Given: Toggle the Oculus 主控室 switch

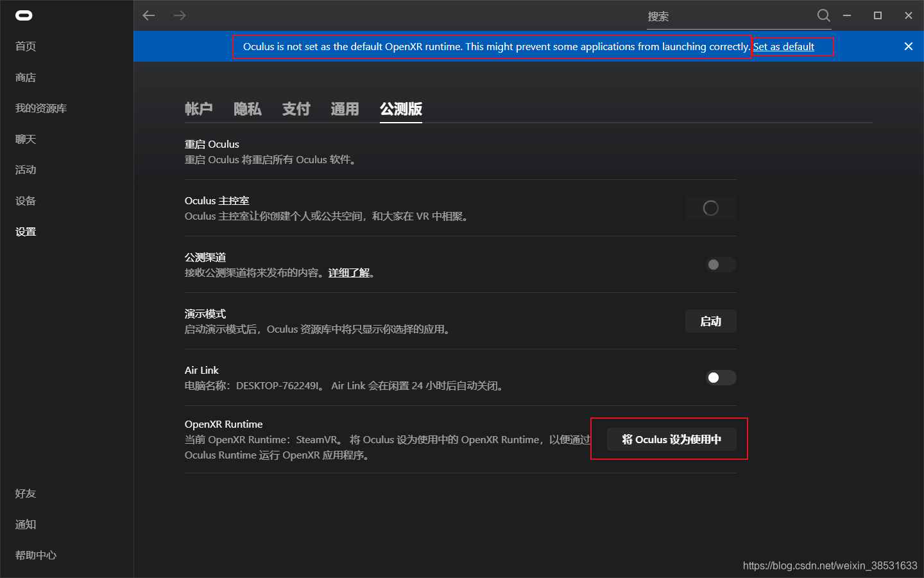Looking at the screenshot, I should point(711,208).
